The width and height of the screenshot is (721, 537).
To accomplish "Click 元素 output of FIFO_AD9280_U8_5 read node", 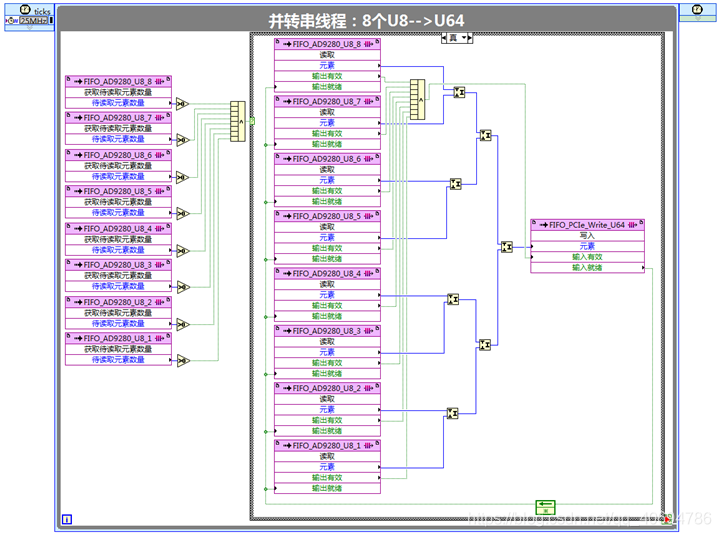I will tap(327, 237).
